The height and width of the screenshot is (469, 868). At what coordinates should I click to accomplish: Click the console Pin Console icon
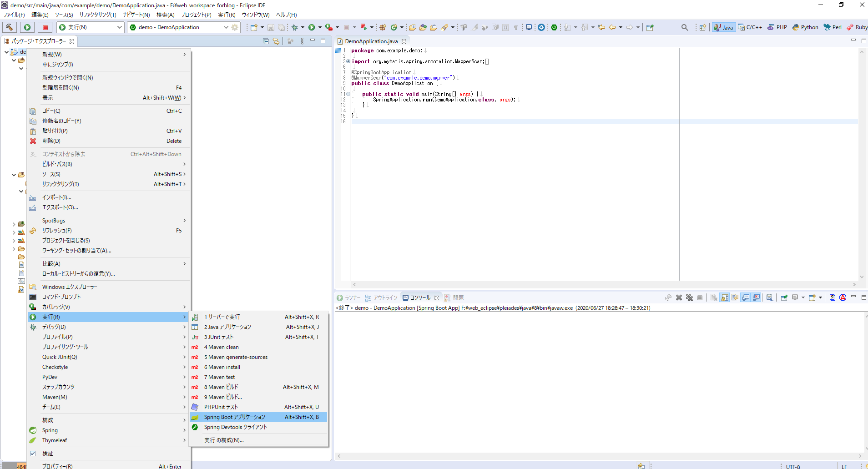pos(784,298)
